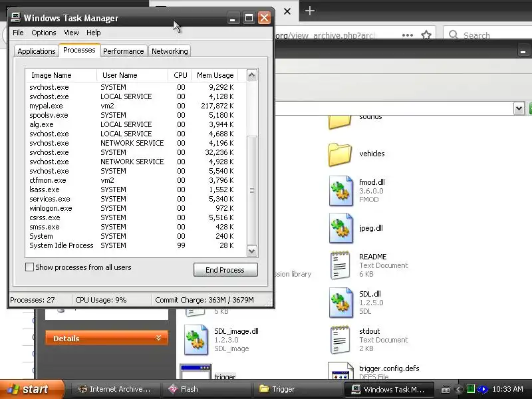Open the View menu in Task Manager
The image size is (532, 399).
pyautogui.click(x=71, y=33)
